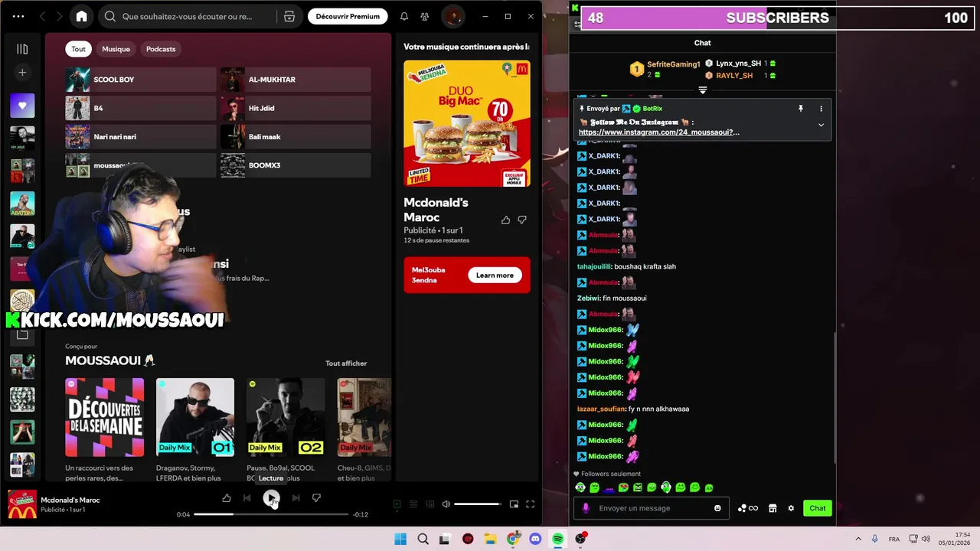Open the channel points icon
The width and height of the screenshot is (980, 551).
(x=747, y=508)
